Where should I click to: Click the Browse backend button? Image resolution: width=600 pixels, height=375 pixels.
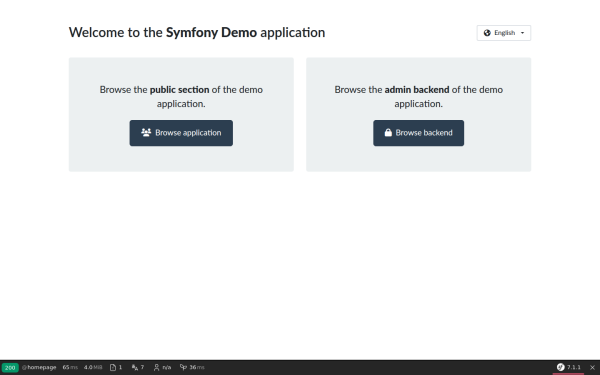tap(418, 133)
